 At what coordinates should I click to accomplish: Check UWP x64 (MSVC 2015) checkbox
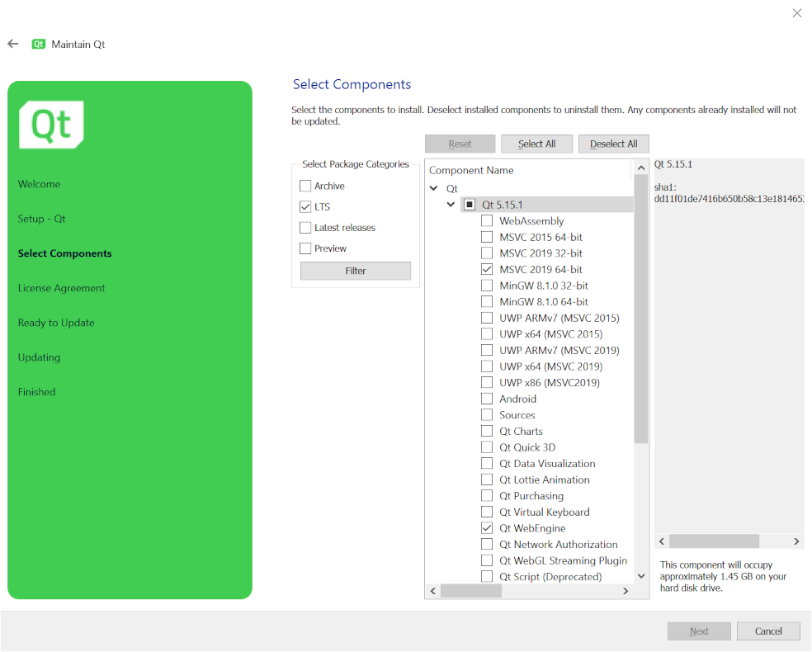click(487, 334)
